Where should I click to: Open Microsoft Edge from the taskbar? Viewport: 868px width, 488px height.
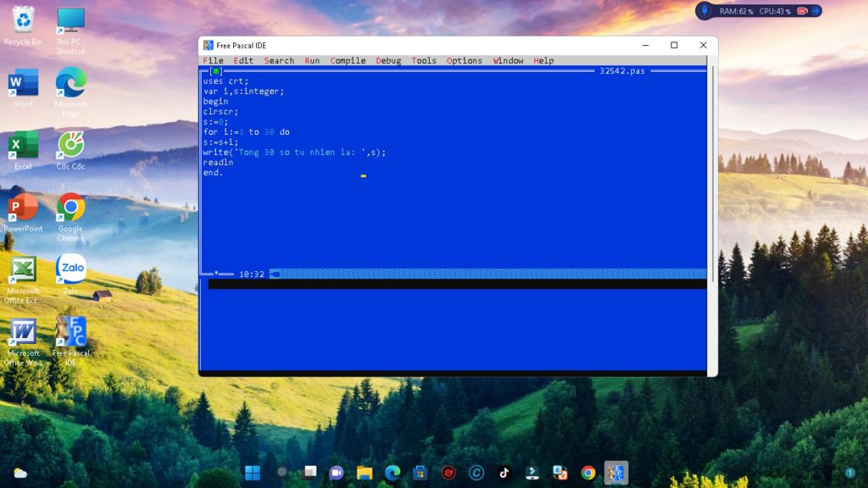click(x=392, y=473)
